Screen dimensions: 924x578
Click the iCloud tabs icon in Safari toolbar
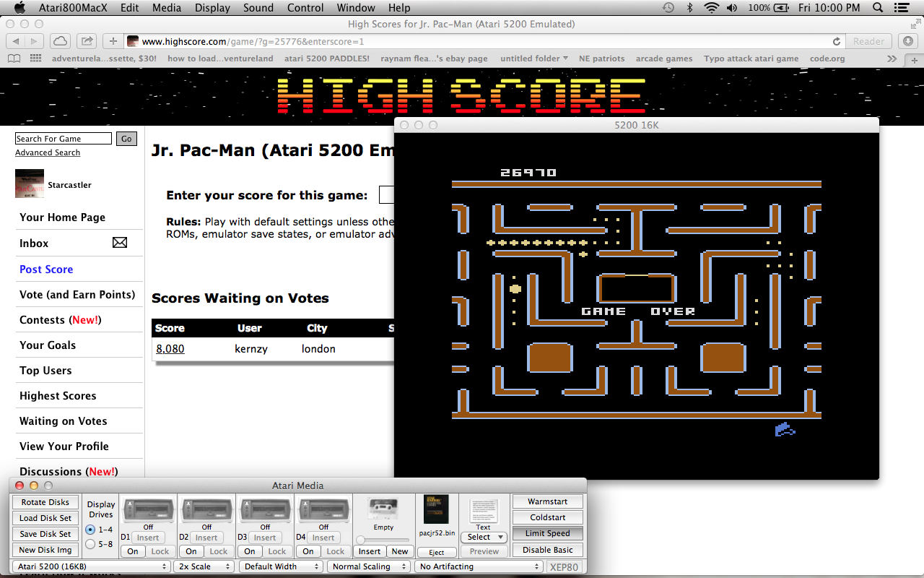61,41
